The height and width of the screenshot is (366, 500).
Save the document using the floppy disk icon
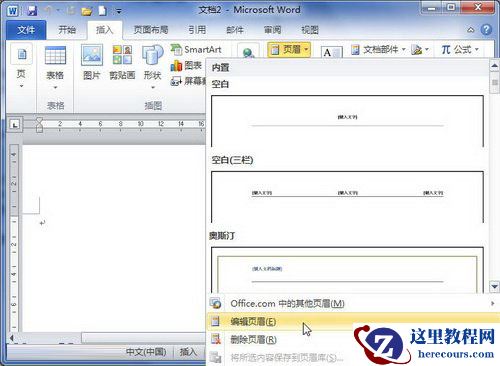[x=32, y=11]
